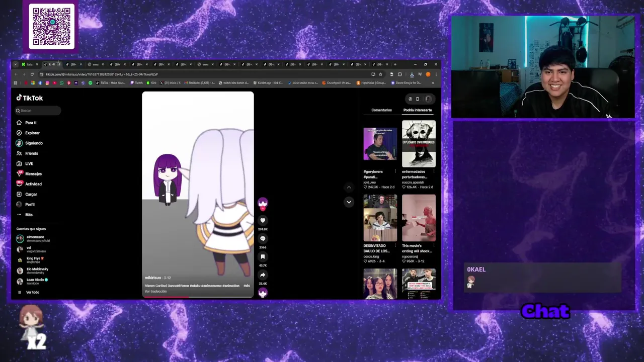Click profile avatar in top-right pill
This screenshot has width=644, height=362.
(x=428, y=99)
